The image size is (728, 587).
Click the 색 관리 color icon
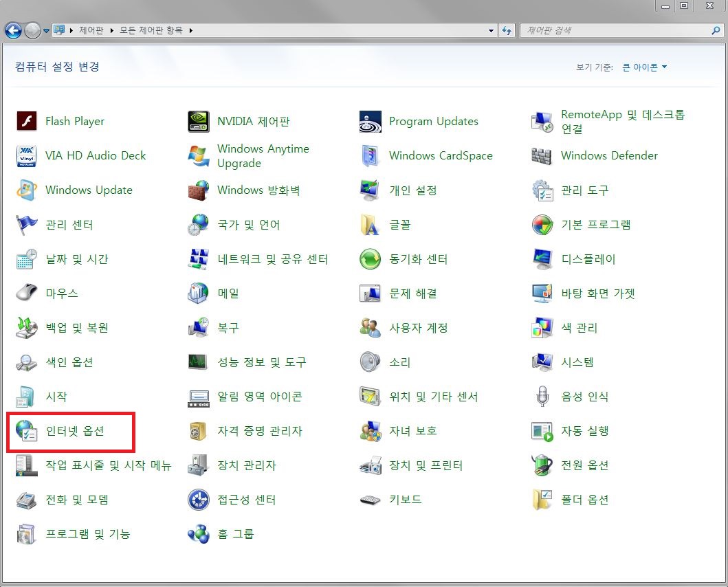(x=542, y=328)
